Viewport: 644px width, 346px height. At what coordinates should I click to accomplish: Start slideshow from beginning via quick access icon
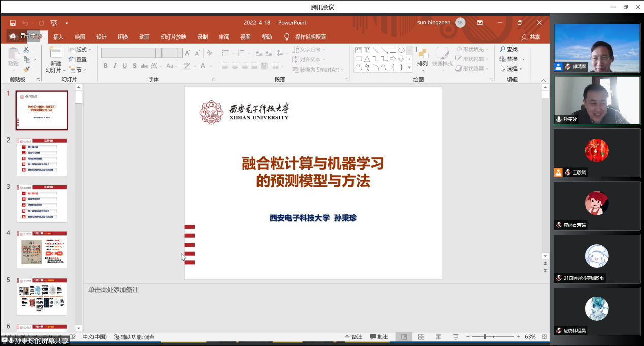click(x=54, y=23)
